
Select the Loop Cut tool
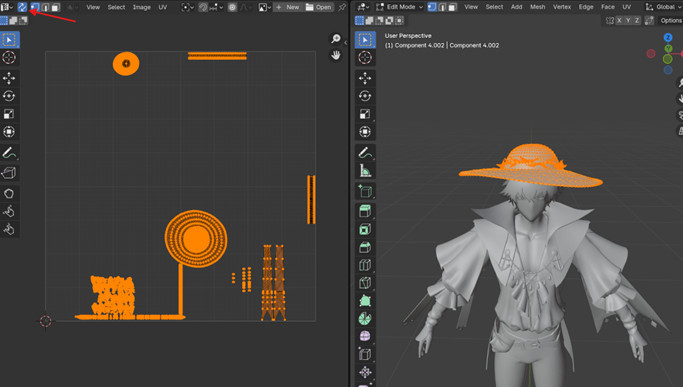365,265
